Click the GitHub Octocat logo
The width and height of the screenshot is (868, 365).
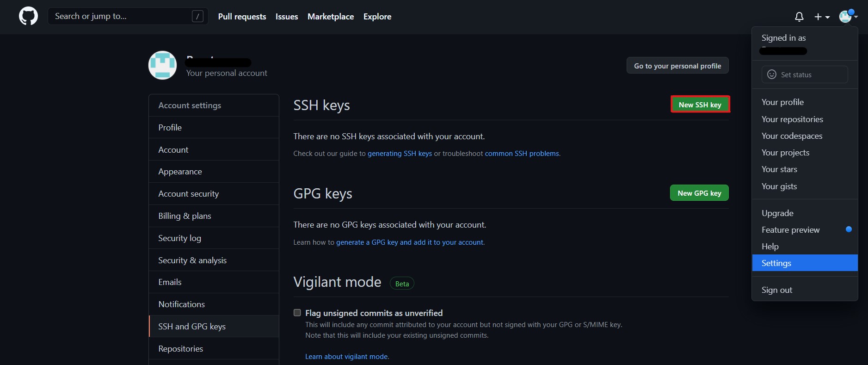(28, 16)
